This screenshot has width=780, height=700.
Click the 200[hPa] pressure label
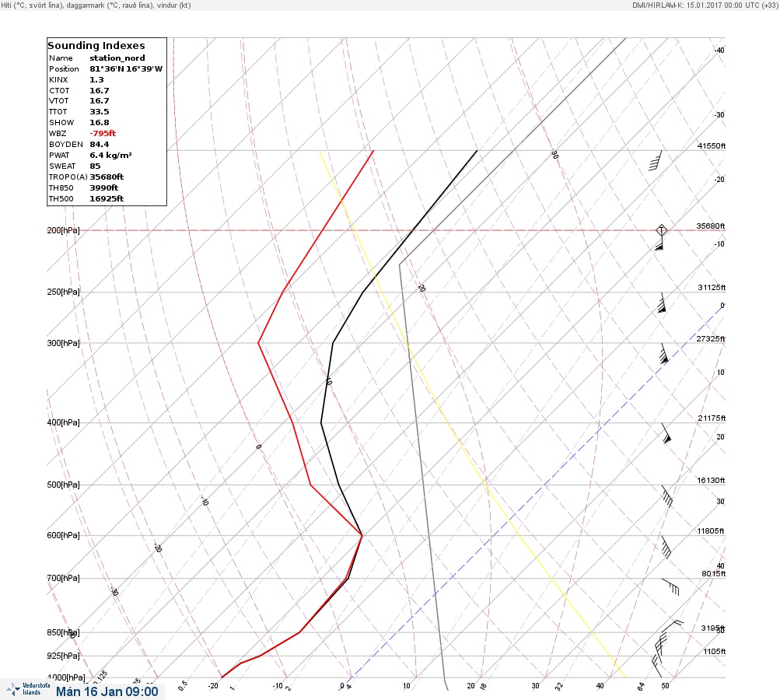[x=63, y=230]
